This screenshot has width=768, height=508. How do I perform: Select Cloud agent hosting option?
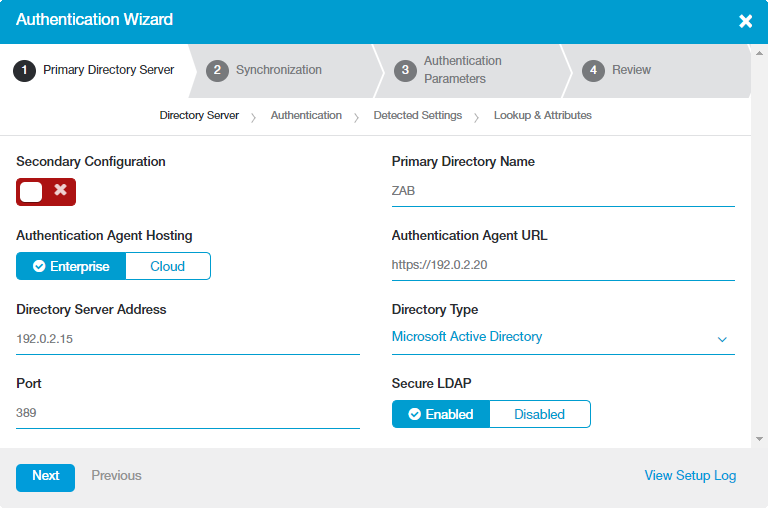168,266
